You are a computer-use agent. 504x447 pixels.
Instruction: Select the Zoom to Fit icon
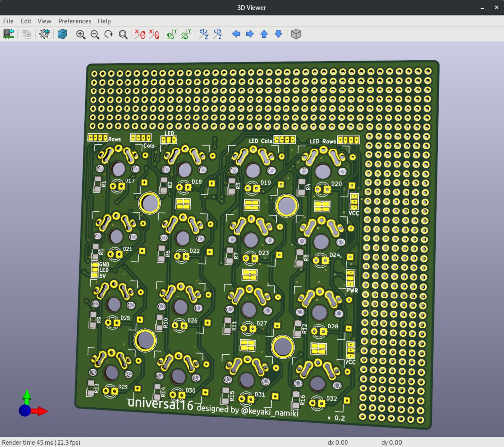pyautogui.click(x=123, y=34)
